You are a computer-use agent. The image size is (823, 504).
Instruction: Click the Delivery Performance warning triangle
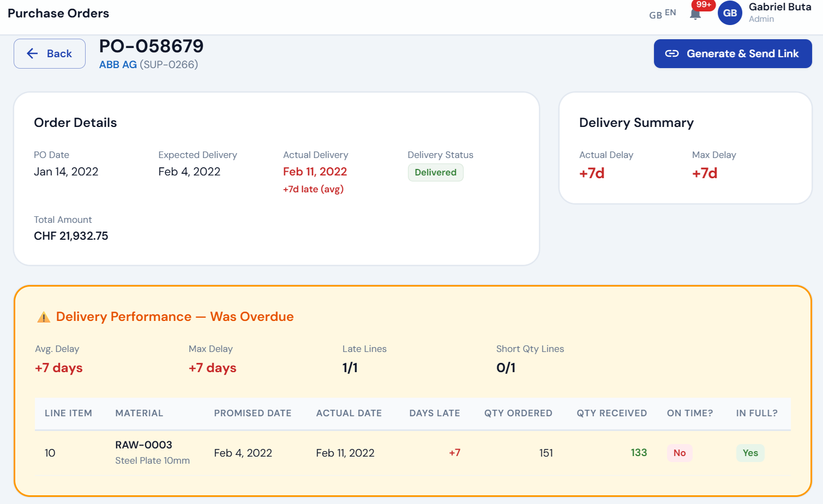[x=44, y=316]
